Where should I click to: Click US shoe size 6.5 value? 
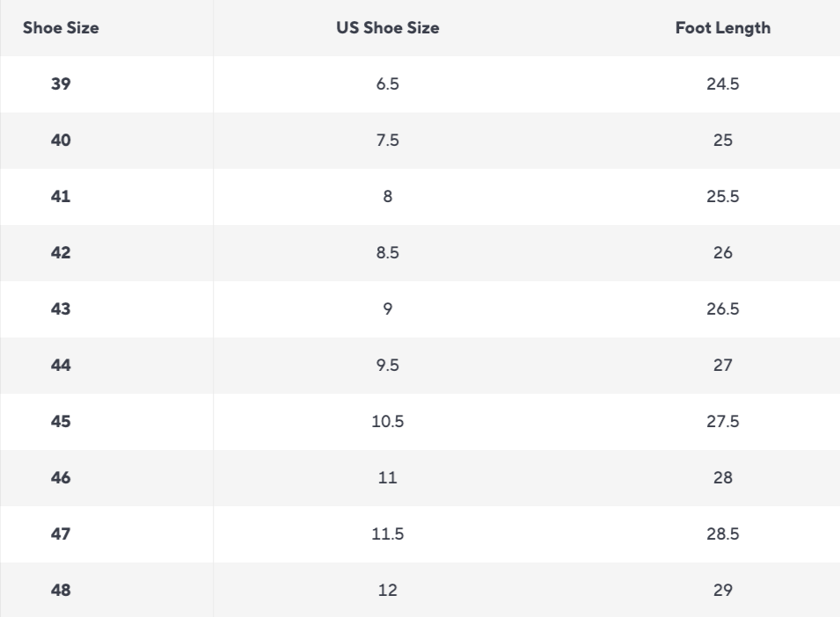tap(388, 84)
